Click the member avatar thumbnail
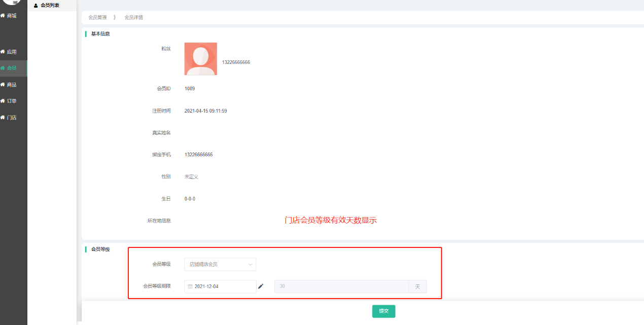 point(200,59)
